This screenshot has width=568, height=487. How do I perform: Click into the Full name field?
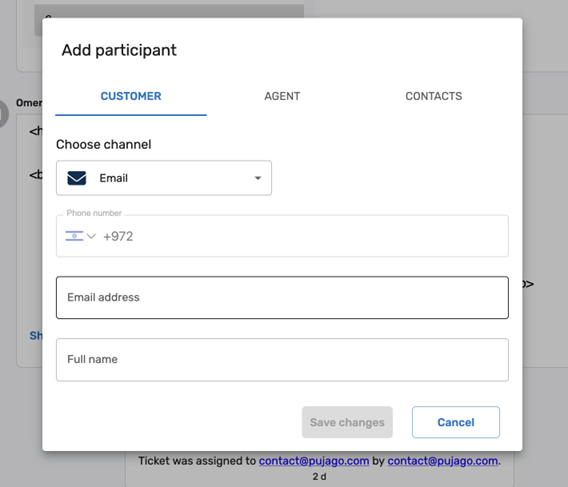point(282,359)
